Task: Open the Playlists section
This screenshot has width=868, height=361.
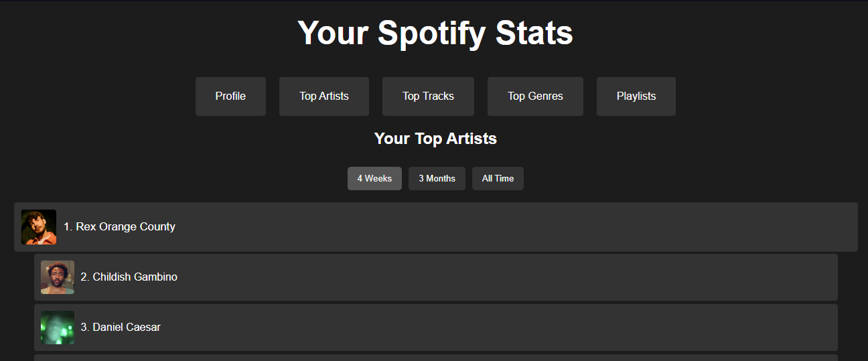Action: (x=636, y=96)
